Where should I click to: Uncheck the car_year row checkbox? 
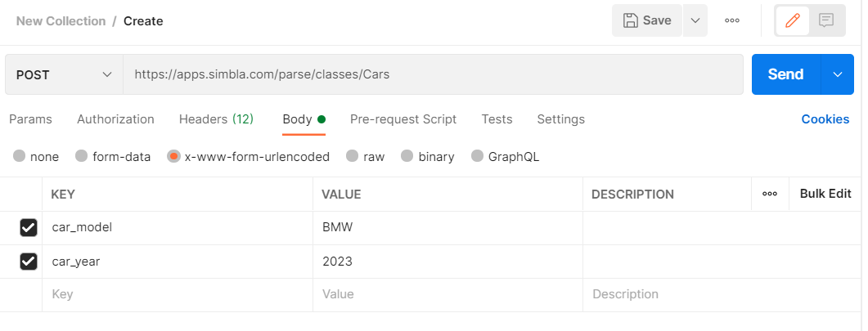click(x=29, y=262)
